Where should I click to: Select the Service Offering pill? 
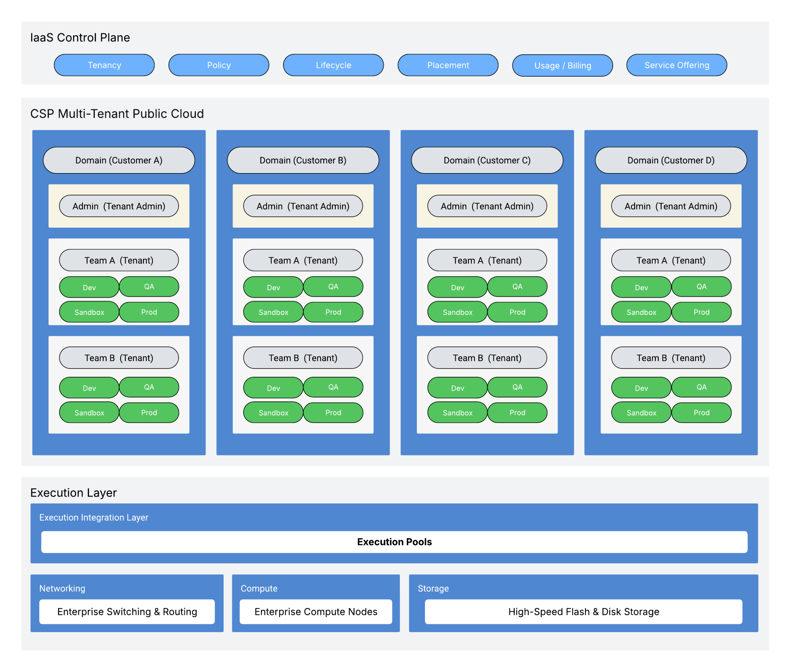point(677,65)
